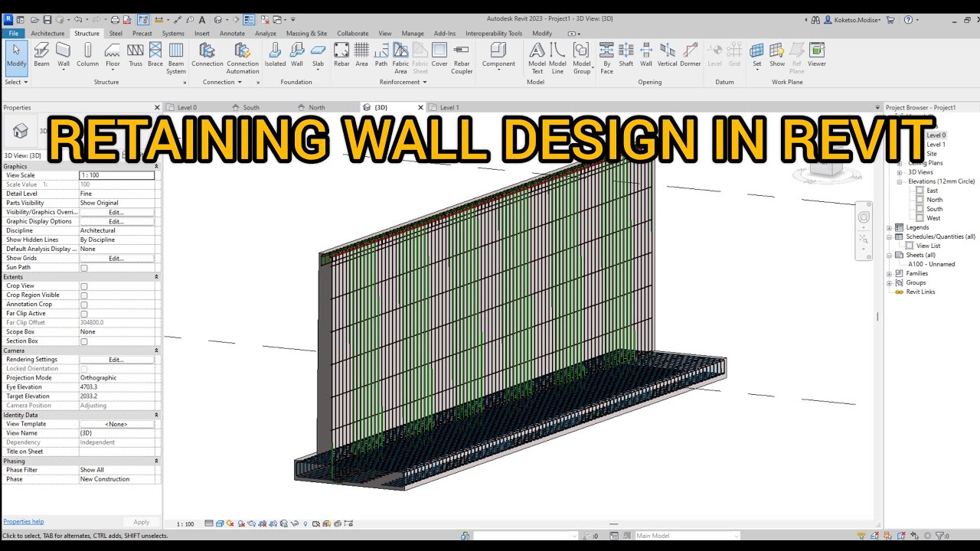Close the (3D) view tab

coord(420,108)
